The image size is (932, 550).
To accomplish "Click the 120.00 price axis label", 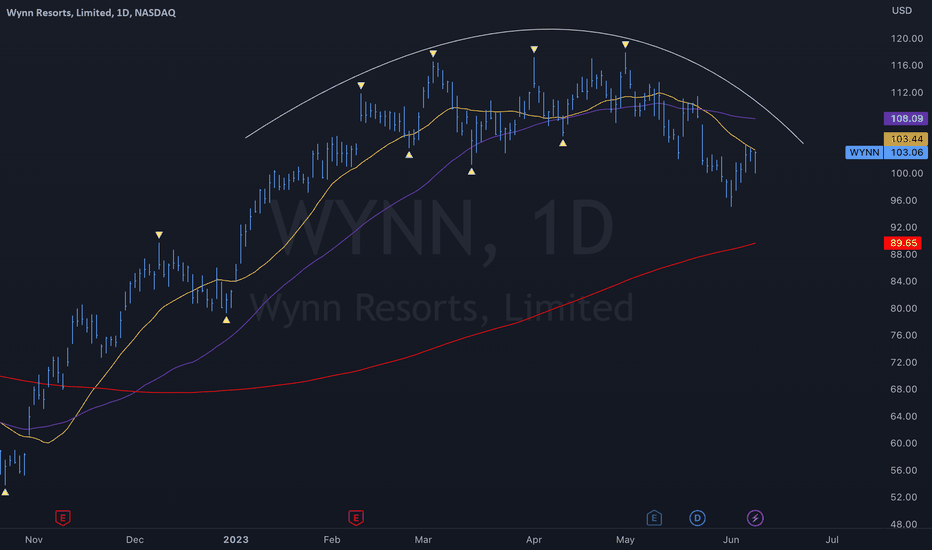I will [x=906, y=39].
